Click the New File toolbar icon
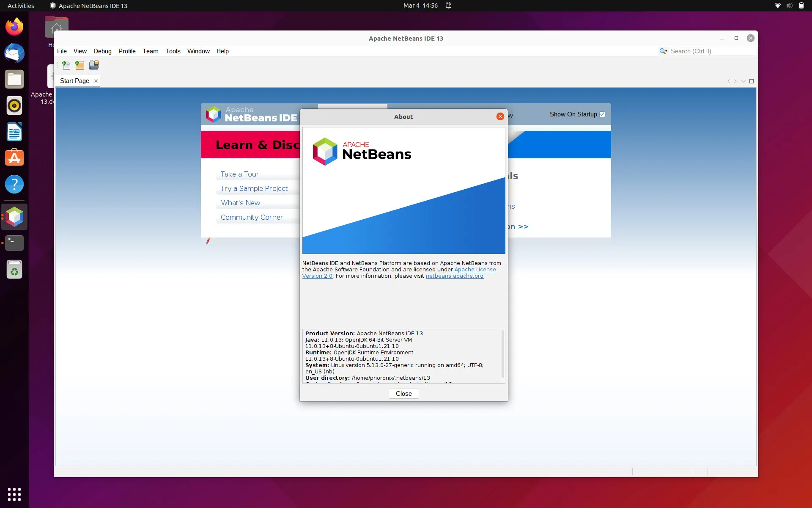The height and width of the screenshot is (508, 812). coord(66,65)
